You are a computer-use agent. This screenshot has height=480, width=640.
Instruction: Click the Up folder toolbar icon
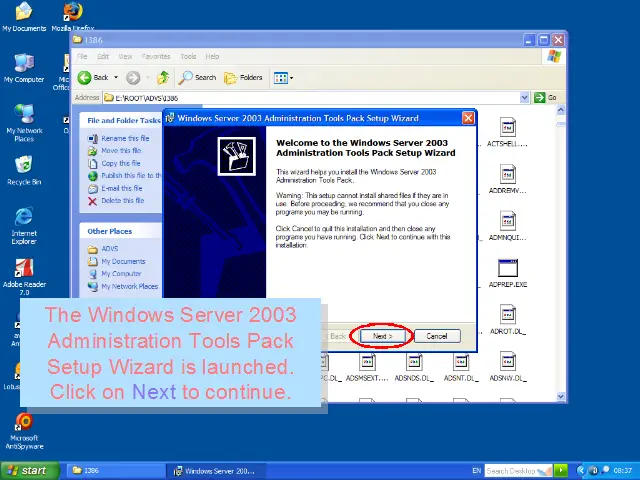(x=163, y=77)
